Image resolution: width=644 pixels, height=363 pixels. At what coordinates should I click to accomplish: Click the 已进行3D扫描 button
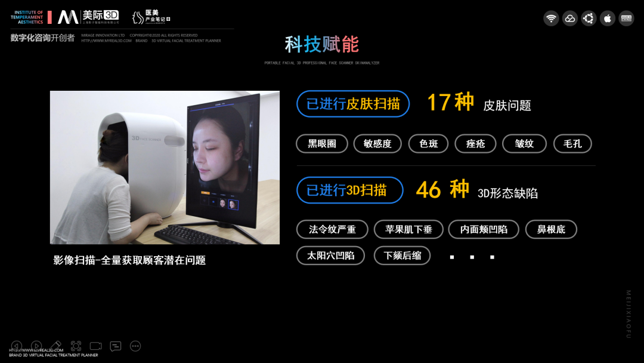(x=349, y=190)
